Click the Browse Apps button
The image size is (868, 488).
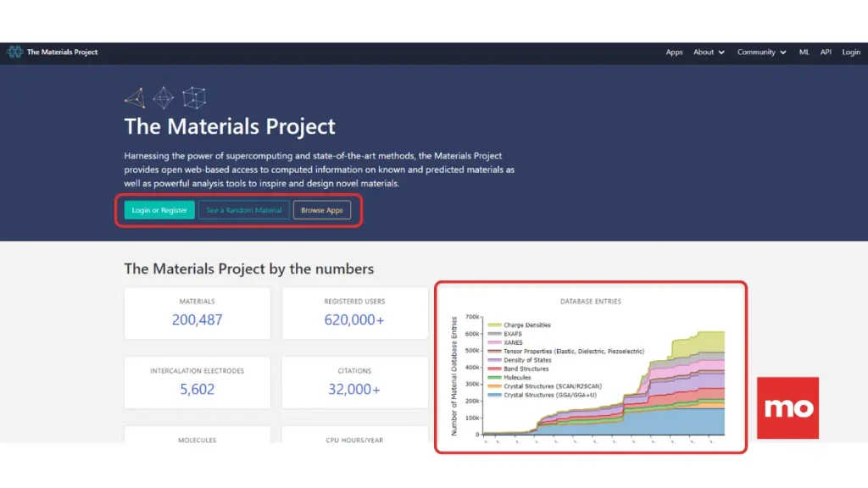coord(322,210)
